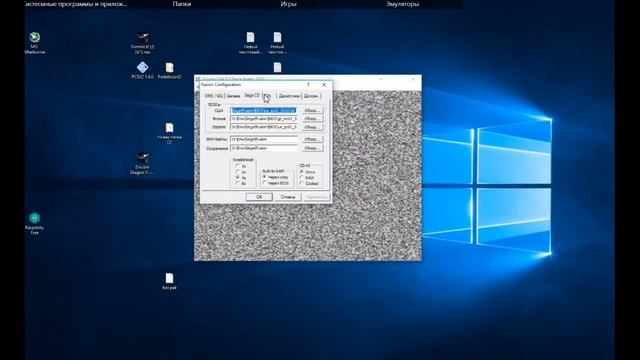
Task: Click the Япония BIOS path field
Action: [x=264, y=119]
